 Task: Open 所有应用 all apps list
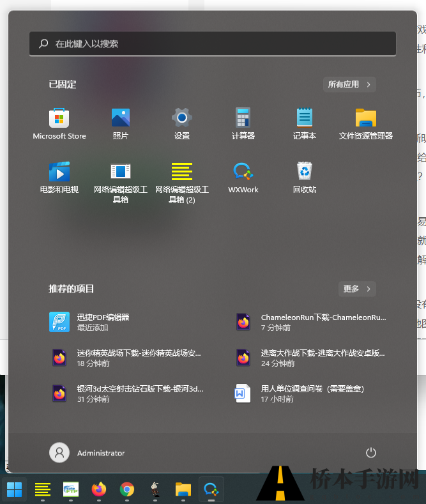349,84
